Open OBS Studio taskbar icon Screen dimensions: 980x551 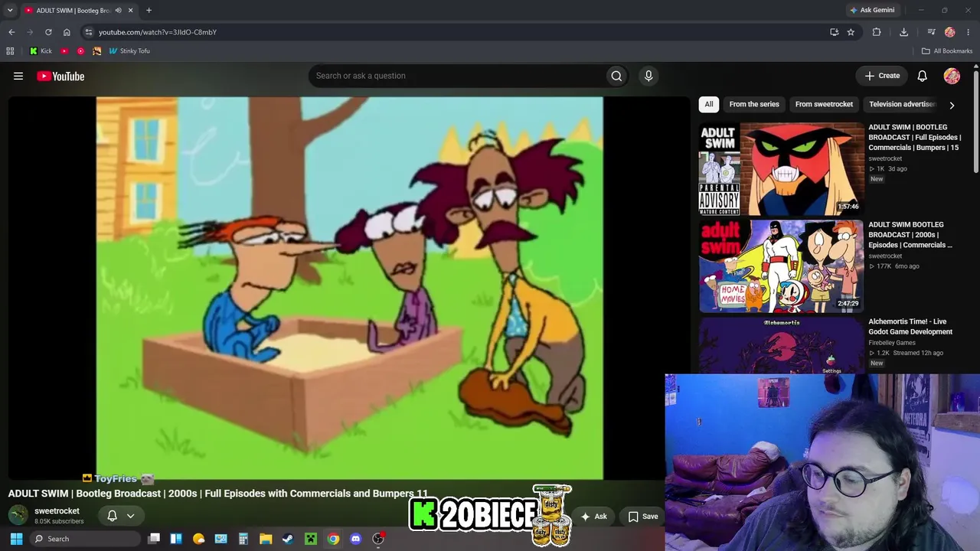378,539
